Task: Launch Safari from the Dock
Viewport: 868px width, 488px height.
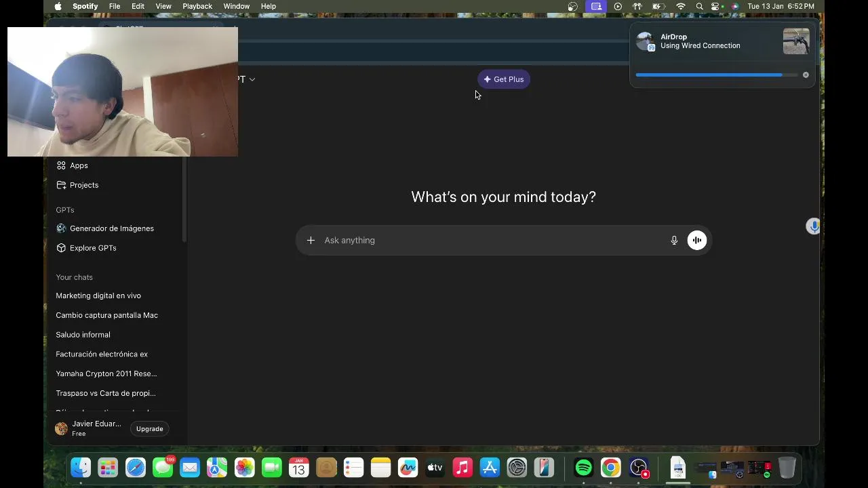Action: click(136, 468)
